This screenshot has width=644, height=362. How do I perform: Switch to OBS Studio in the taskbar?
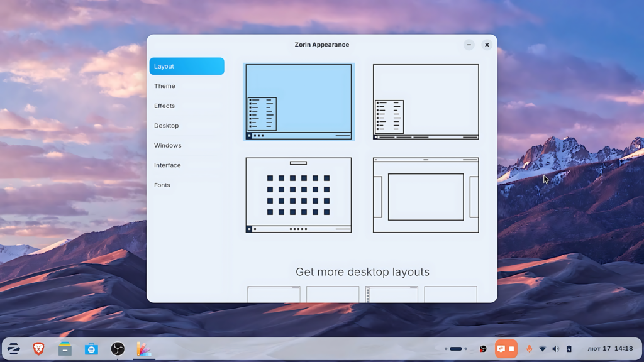(118, 349)
